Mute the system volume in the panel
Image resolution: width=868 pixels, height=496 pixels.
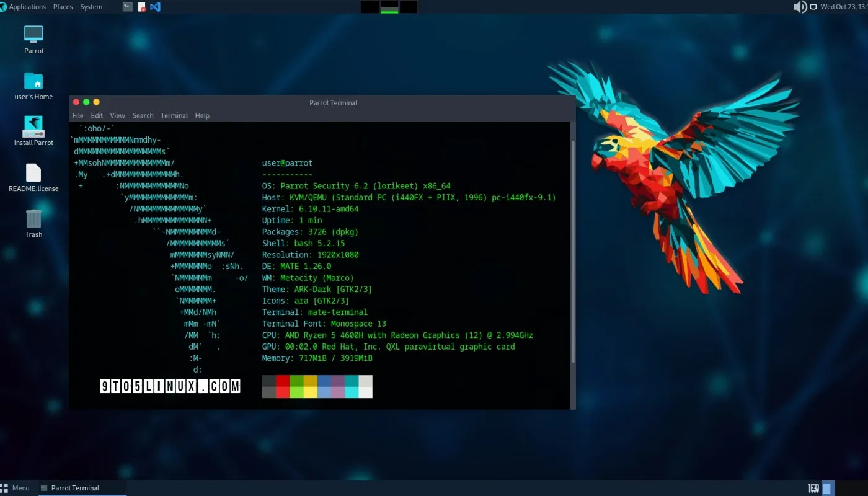pos(799,7)
